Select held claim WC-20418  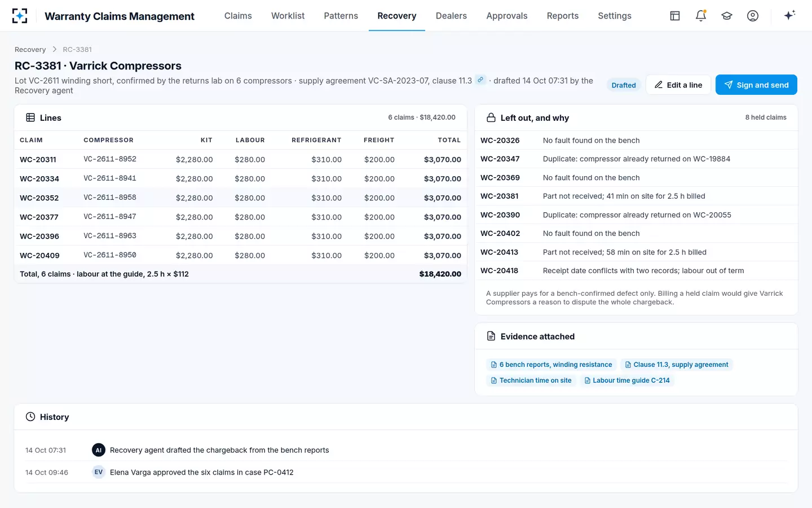[499, 270]
